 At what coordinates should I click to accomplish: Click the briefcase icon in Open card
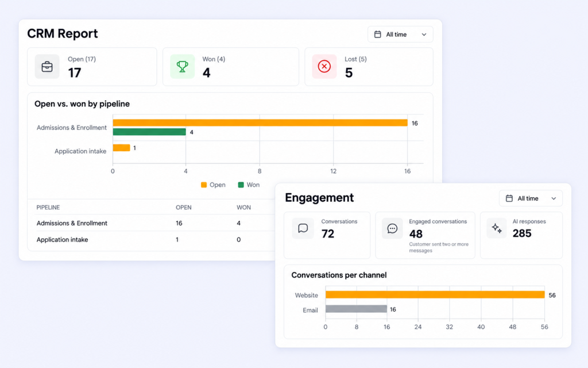(x=47, y=67)
